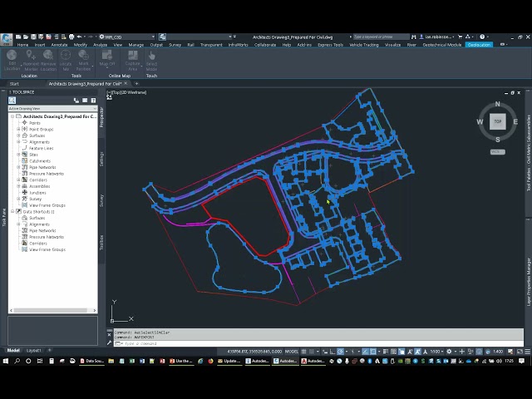Select the Pipe Networks tree item
The width and height of the screenshot is (532, 399).
coord(42,167)
